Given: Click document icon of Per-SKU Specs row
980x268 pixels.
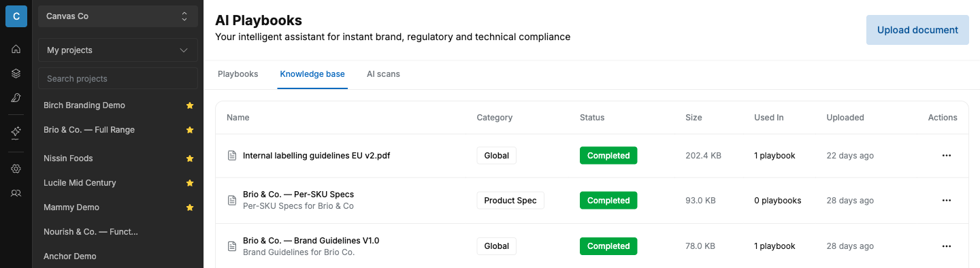Looking at the screenshot, I should tap(232, 201).
